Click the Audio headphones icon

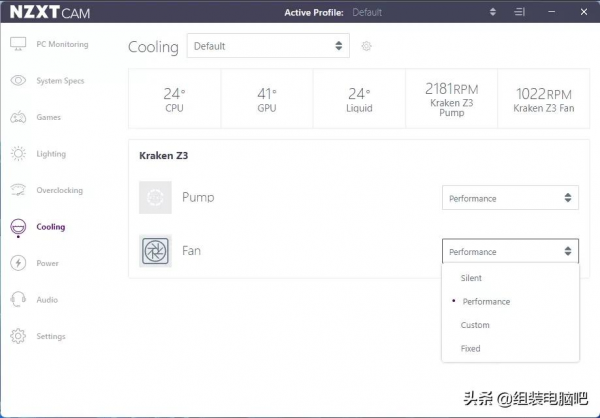coord(18,299)
